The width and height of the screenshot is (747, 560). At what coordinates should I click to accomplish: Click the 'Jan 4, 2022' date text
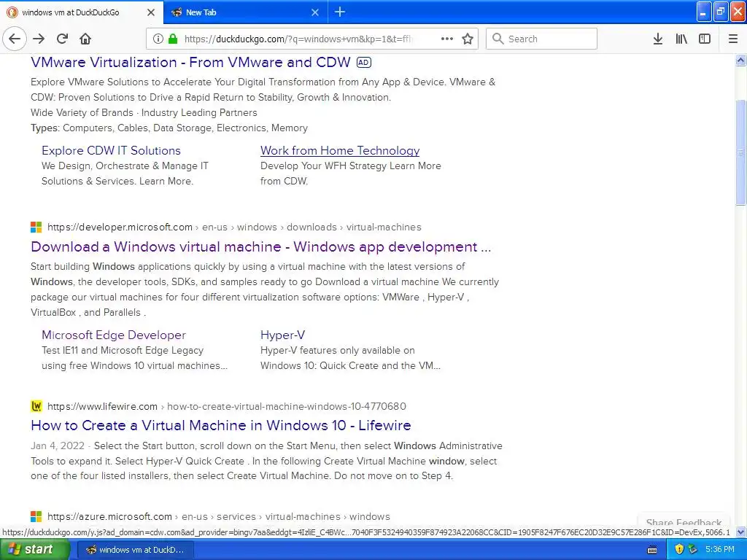(x=58, y=446)
